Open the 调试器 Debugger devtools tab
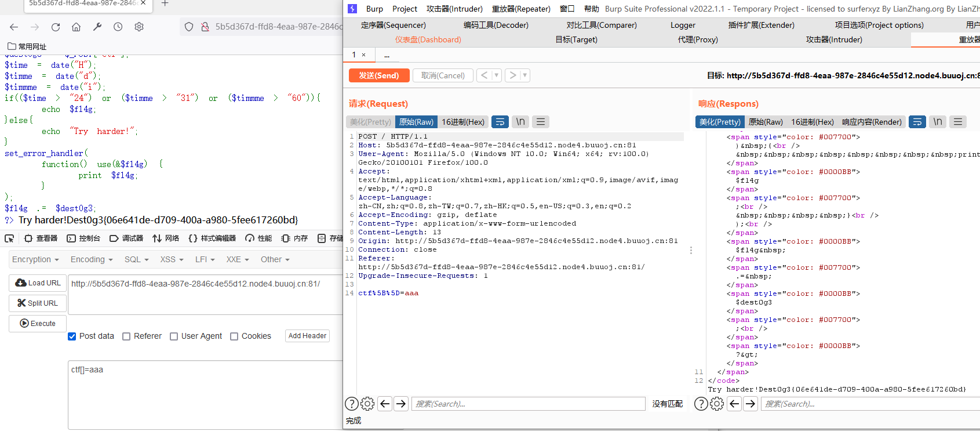Image resolution: width=980 pixels, height=431 pixels. 126,238
